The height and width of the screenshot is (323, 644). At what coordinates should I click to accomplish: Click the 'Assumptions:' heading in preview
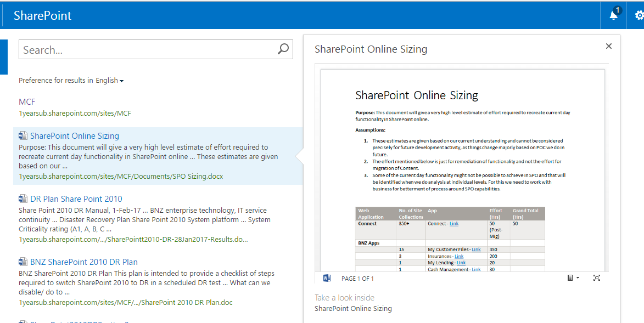(371, 130)
